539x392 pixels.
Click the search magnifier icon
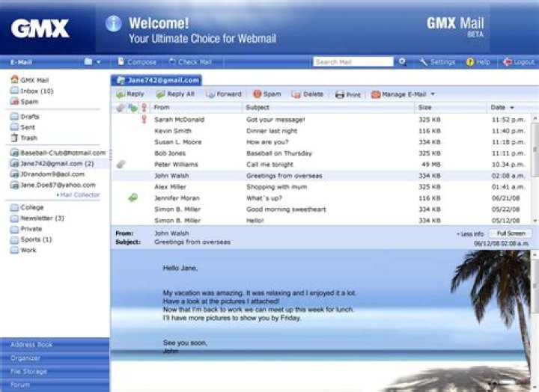[x=403, y=62]
